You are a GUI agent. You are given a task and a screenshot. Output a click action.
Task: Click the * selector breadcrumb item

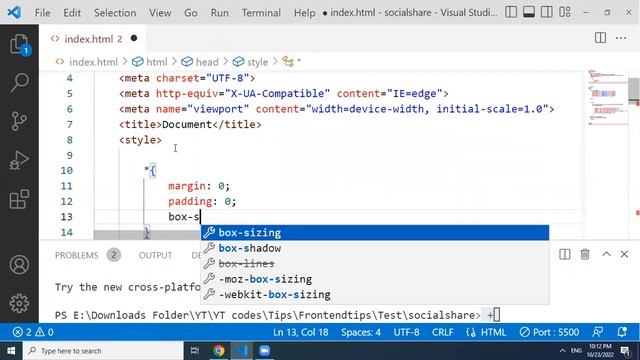(x=291, y=62)
